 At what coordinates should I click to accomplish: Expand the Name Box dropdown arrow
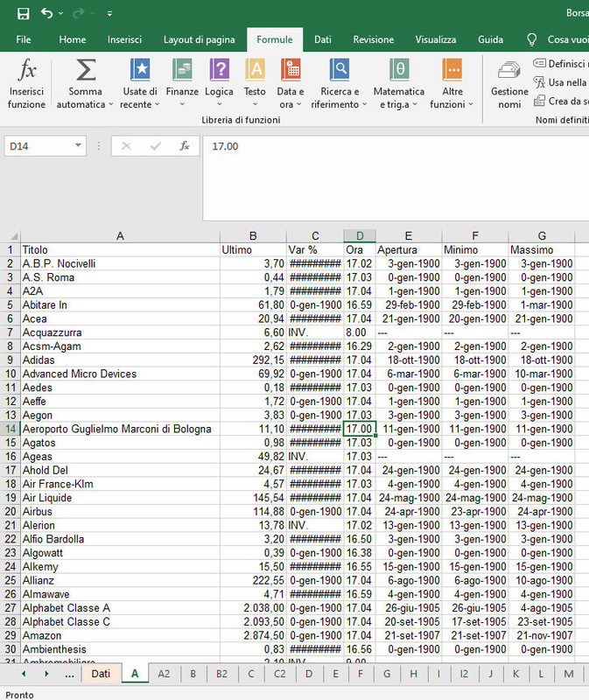[78, 145]
